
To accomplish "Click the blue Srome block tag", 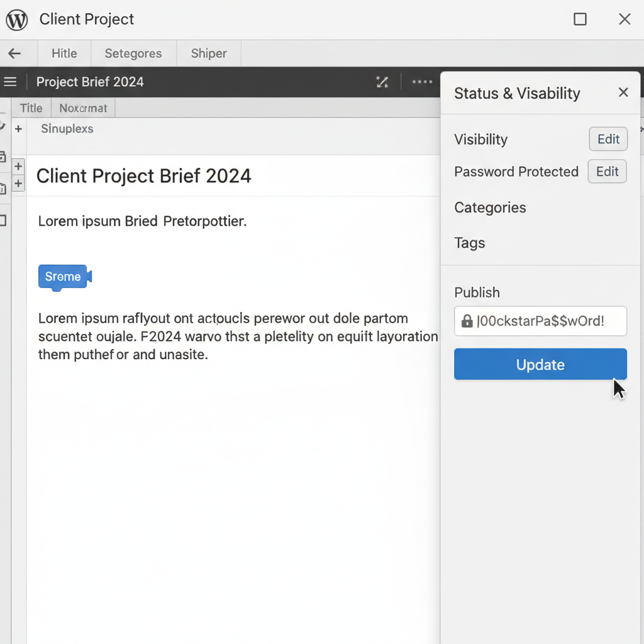I will (64, 277).
